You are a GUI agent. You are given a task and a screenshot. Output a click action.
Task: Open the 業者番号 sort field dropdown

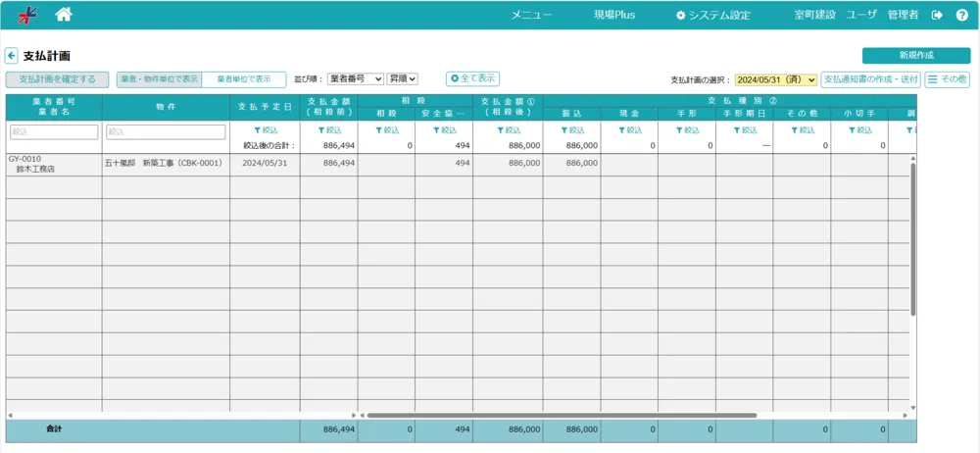pyautogui.click(x=355, y=78)
